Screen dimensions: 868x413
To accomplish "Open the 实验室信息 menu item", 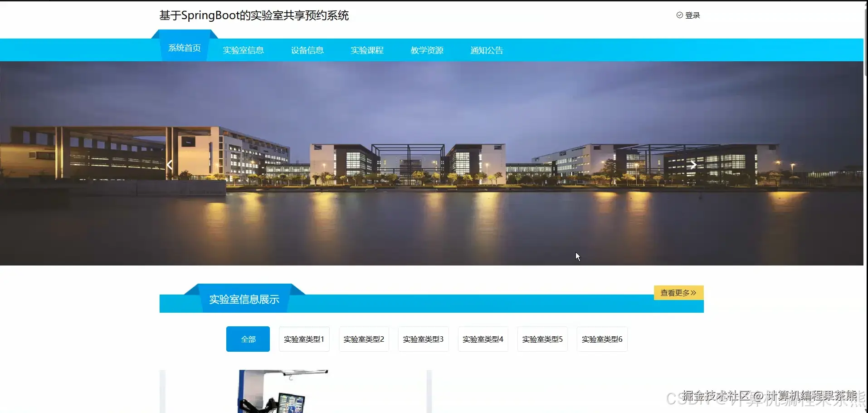I will (x=243, y=50).
